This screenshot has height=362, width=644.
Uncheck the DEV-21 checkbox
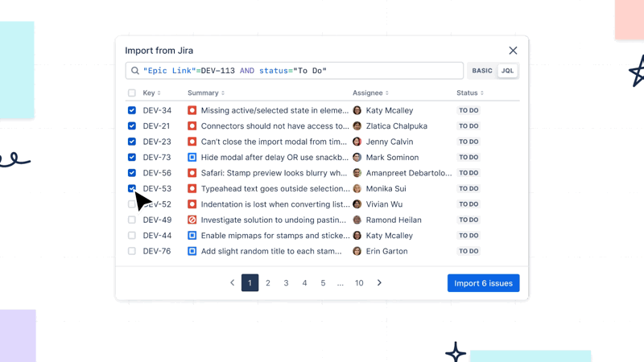click(131, 126)
